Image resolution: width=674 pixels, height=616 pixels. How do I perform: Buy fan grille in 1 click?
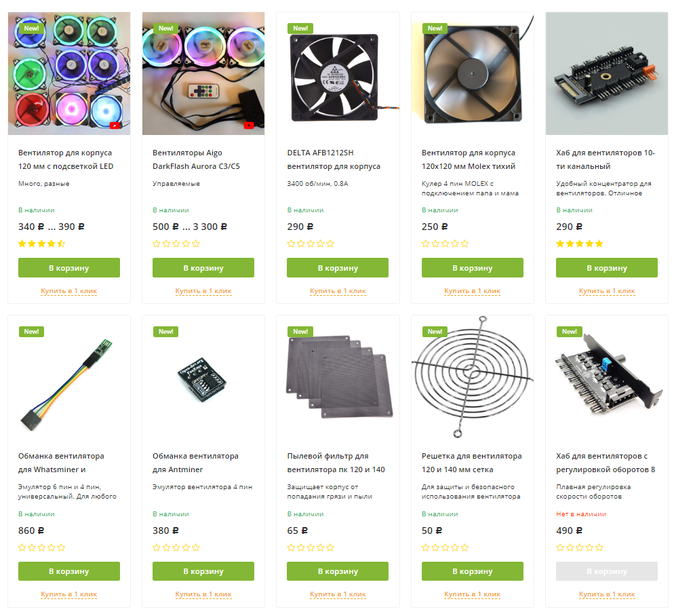(472, 594)
